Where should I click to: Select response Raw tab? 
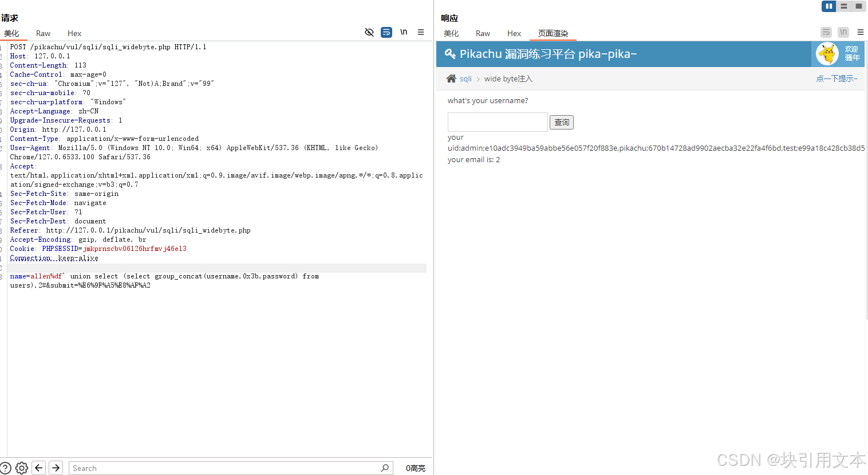click(x=483, y=33)
